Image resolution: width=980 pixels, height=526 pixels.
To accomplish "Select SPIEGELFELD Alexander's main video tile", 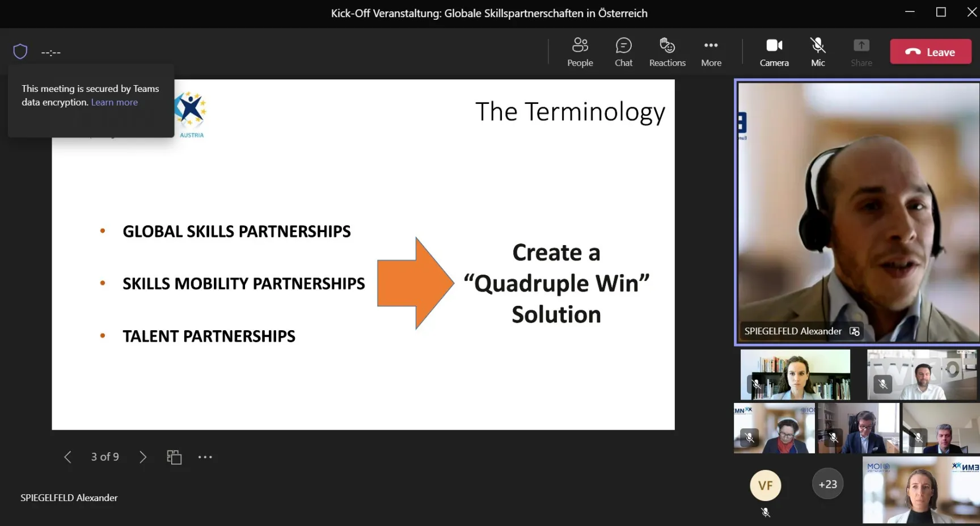I will [857, 210].
